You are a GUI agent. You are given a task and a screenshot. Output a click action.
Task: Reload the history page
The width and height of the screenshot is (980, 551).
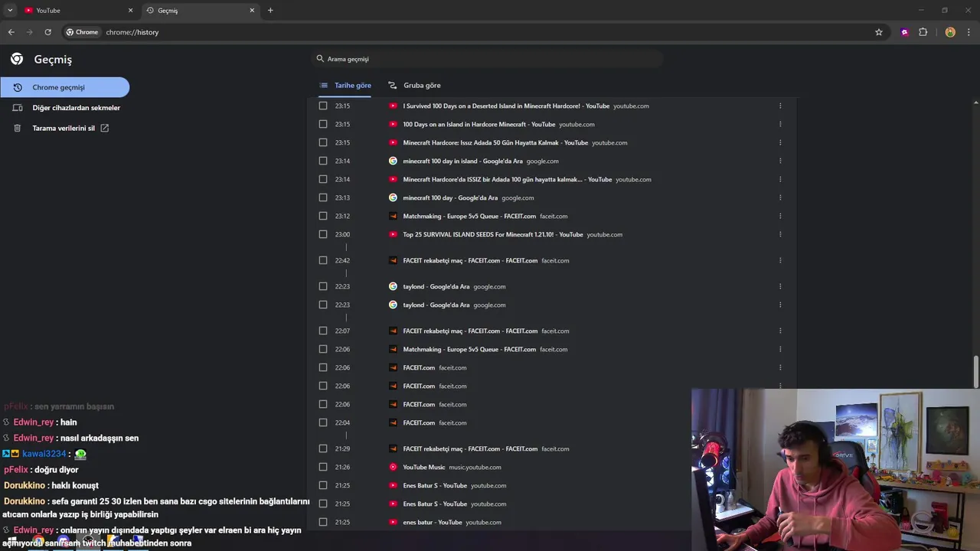[x=47, y=32]
